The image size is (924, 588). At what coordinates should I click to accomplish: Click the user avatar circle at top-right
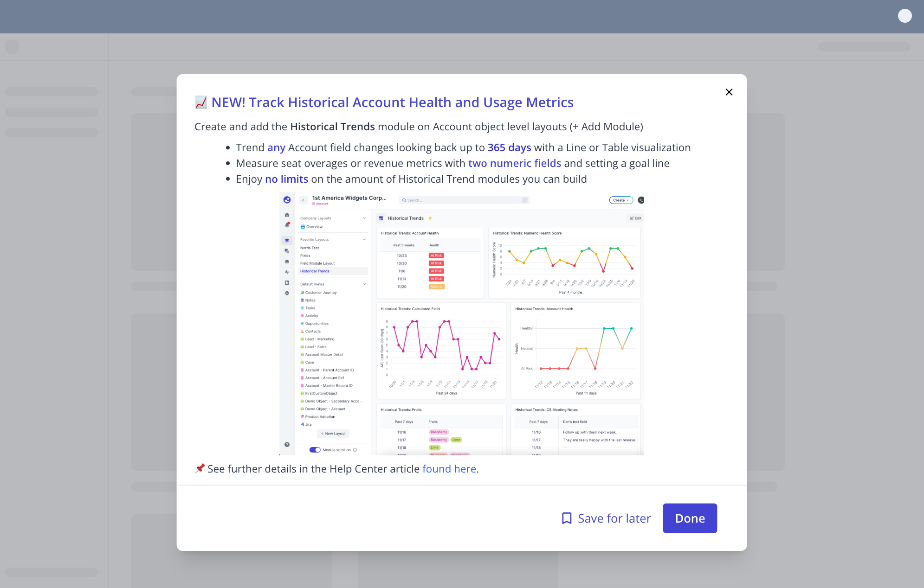click(905, 16)
